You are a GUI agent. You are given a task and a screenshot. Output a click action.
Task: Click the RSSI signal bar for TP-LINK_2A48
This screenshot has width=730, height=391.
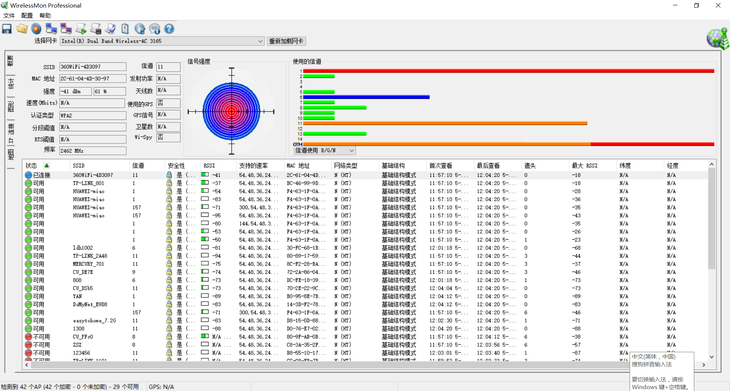[x=205, y=256]
